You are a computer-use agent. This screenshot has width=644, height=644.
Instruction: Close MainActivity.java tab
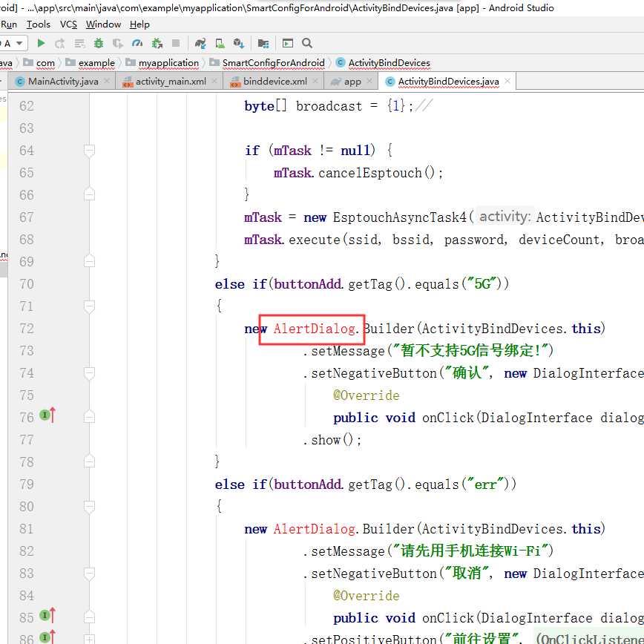(x=107, y=81)
